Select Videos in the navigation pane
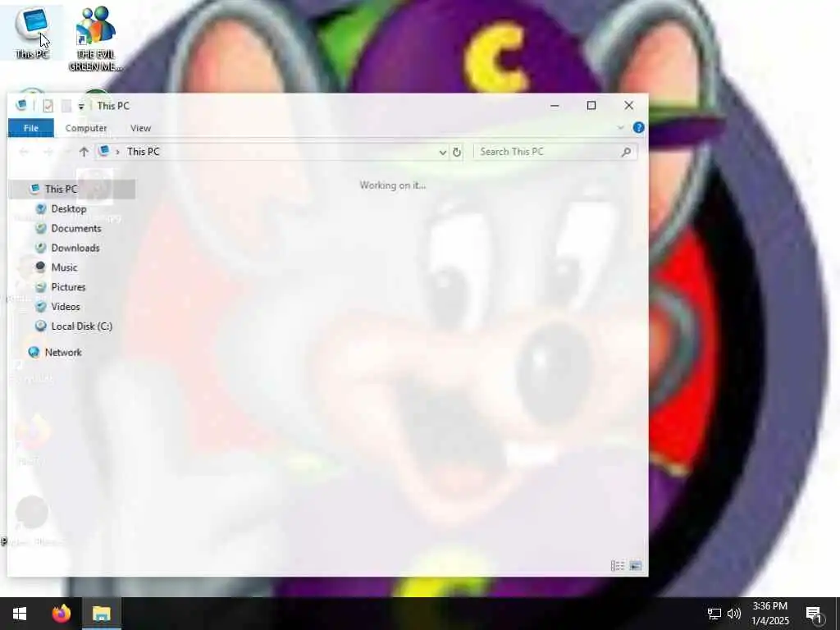The height and width of the screenshot is (630, 840). pos(66,307)
